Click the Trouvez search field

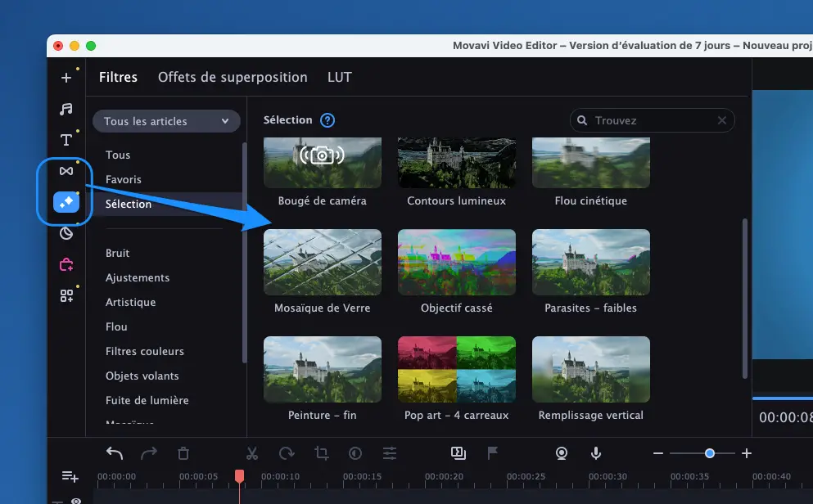(x=653, y=120)
